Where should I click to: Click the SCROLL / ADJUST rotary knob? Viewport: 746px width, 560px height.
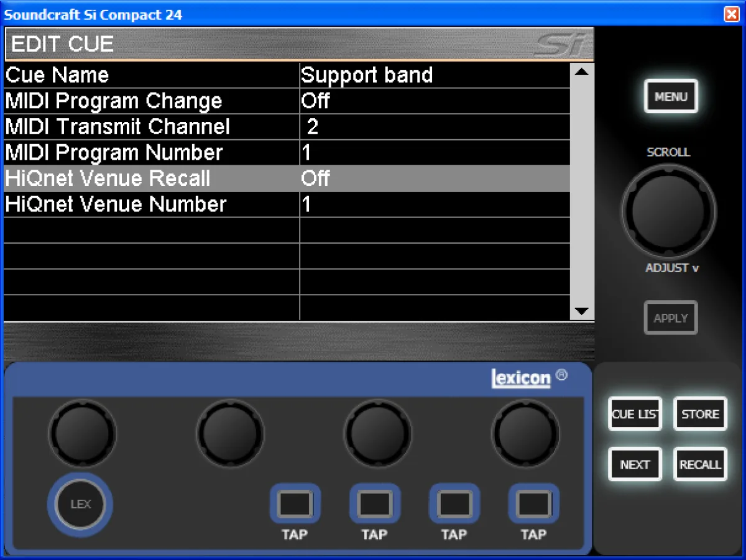668,211
